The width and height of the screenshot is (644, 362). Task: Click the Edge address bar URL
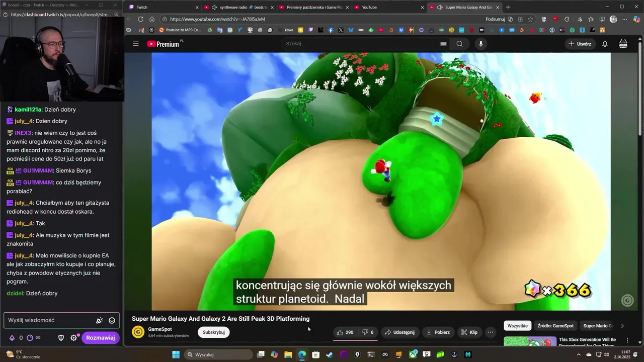217,19
